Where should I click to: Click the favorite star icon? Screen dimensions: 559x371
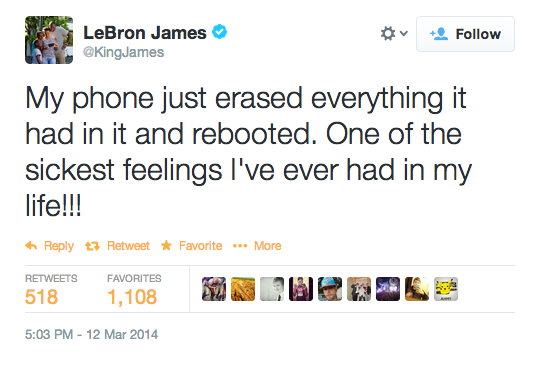(166, 245)
